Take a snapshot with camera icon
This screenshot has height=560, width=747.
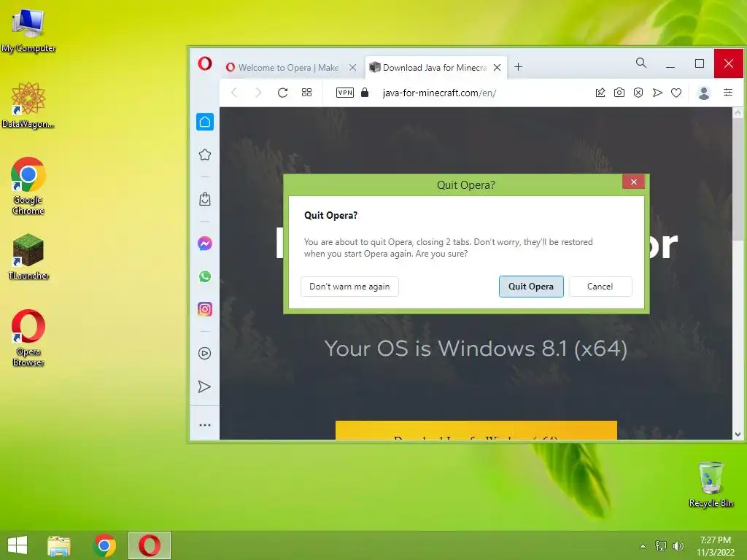pyautogui.click(x=619, y=93)
